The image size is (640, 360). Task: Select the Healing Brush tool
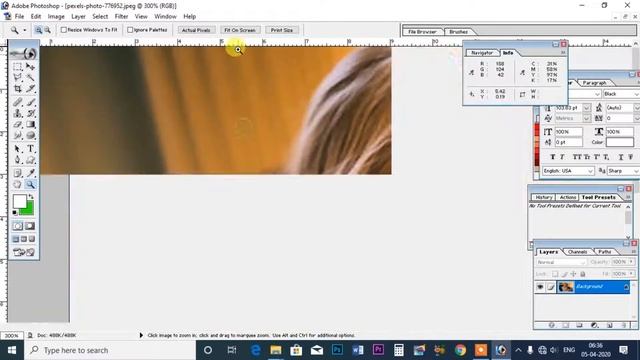pyautogui.click(x=18, y=102)
